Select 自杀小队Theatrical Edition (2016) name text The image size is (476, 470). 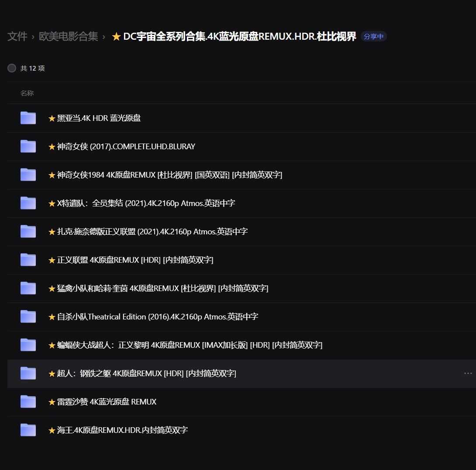tap(158, 317)
